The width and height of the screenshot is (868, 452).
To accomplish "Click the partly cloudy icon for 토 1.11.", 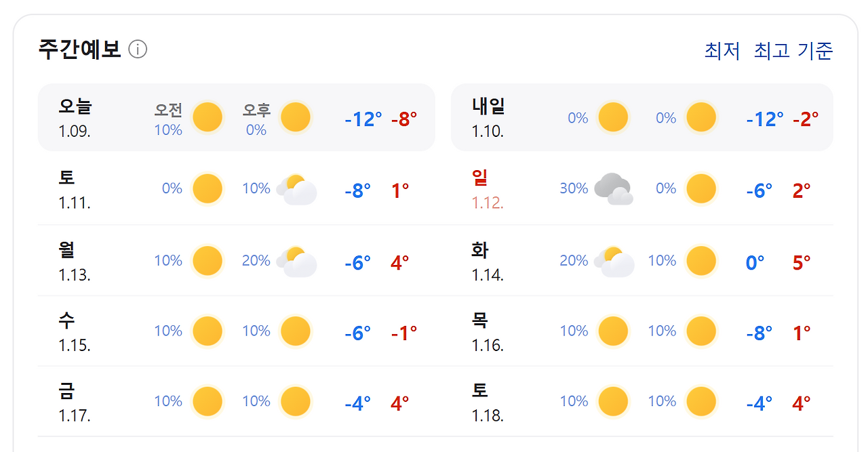I will point(296,189).
